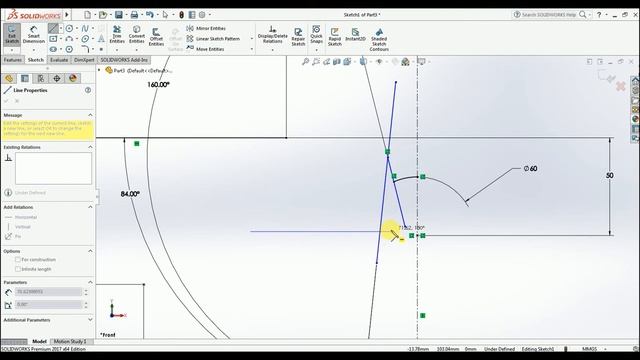
Task: Select the 160.00° angle dimension
Action: point(158,84)
